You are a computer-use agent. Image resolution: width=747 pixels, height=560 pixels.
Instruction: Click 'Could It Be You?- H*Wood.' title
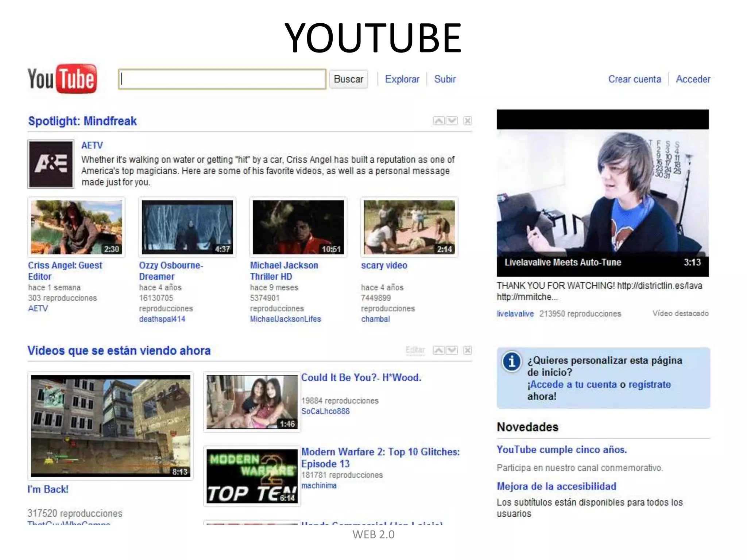[x=361, y=378]
